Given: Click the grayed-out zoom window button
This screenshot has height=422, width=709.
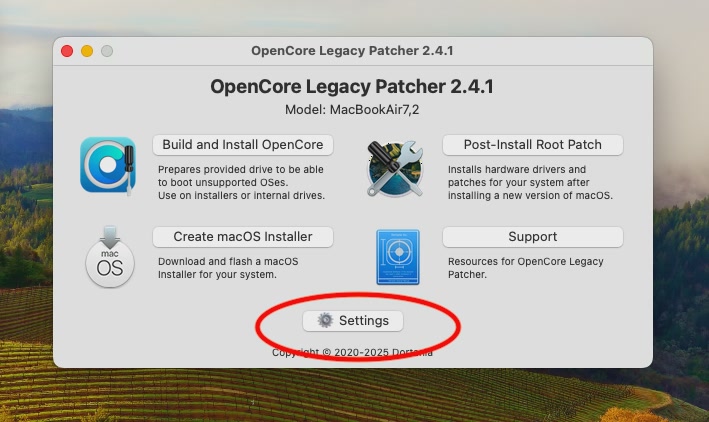Looking at the screenshot, I should click(x=107, y=51).
